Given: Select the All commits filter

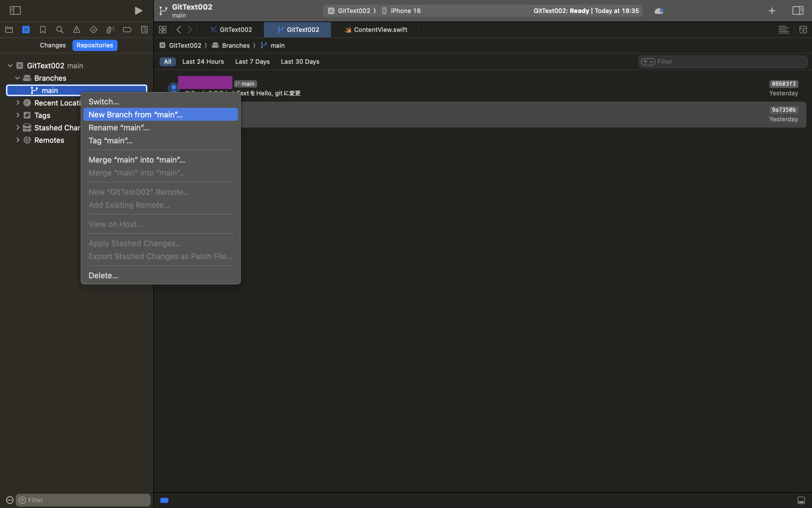Looking at the screenshot, I should coord(167,62).
